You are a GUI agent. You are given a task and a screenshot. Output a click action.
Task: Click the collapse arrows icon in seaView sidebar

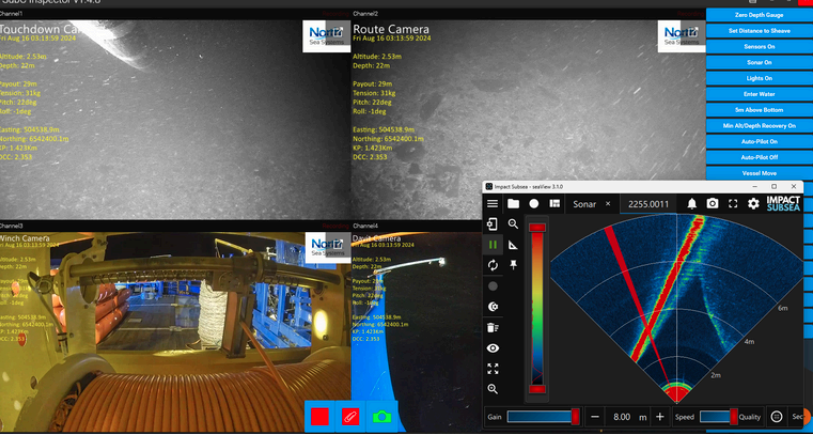pos(493,369)
